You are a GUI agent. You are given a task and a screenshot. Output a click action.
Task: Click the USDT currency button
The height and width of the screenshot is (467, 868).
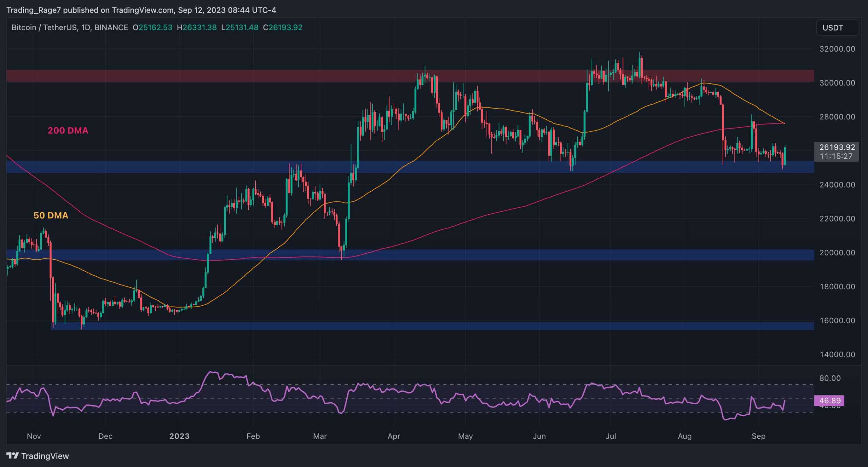837,28
